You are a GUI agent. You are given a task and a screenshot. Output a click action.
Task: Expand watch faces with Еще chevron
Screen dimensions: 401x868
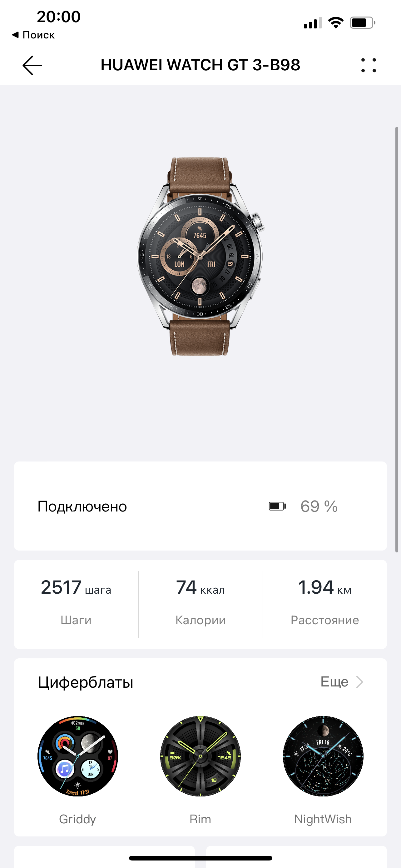pos(359,682)
